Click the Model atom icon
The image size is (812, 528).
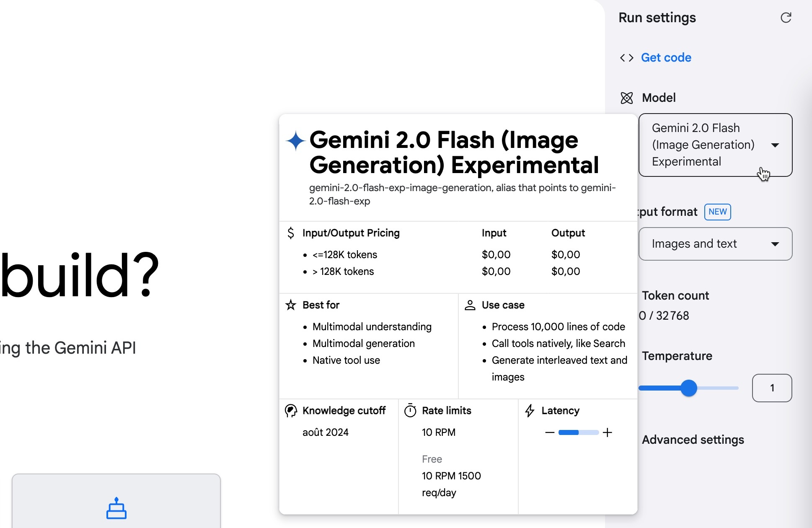pyautogui.click(x=627, y=98)
